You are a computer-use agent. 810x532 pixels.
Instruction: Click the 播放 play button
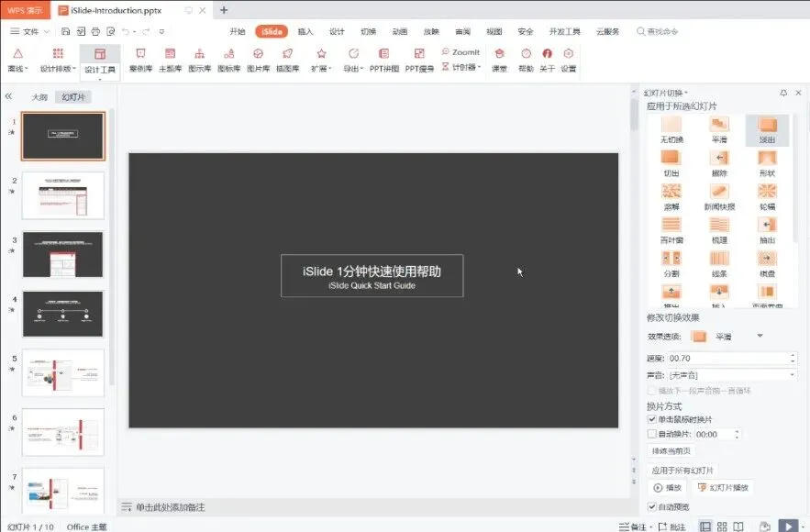coord(667,488)
